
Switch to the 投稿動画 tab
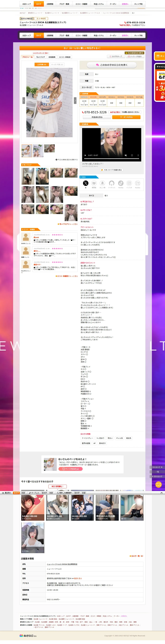[x=52, y=57]
